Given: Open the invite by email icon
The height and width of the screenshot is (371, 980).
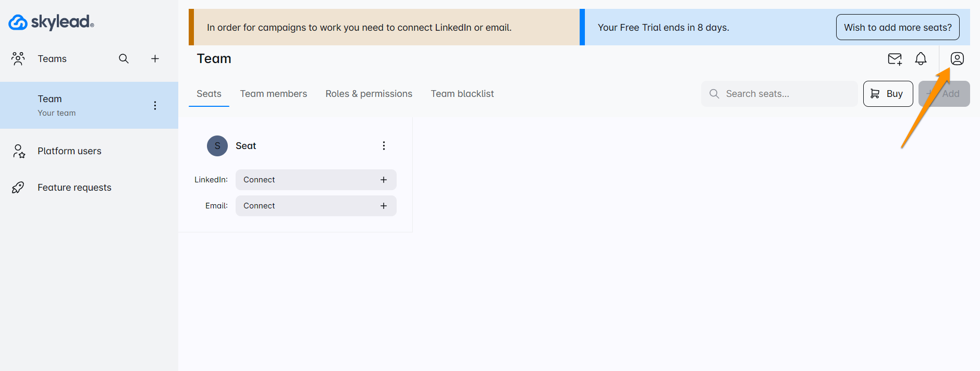Looking at the screenshot, I should click(x=895, y=59).
